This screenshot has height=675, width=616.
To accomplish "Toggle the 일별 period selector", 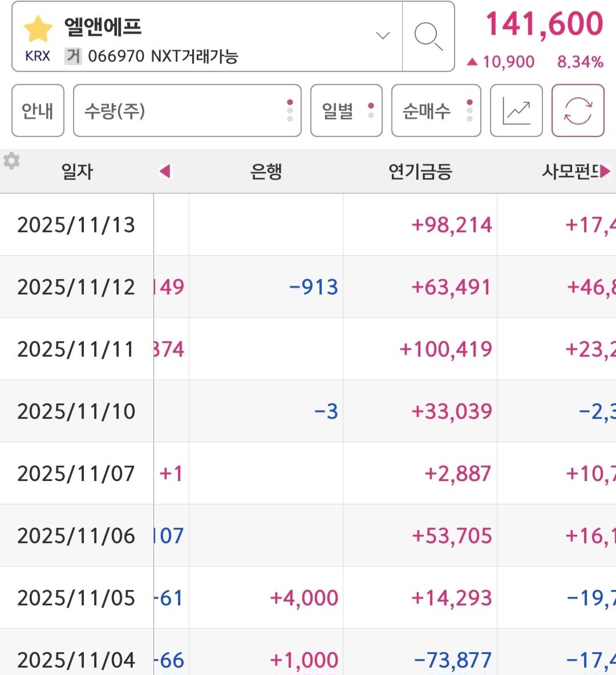I will pyautogui.click(x=346, y=111).
